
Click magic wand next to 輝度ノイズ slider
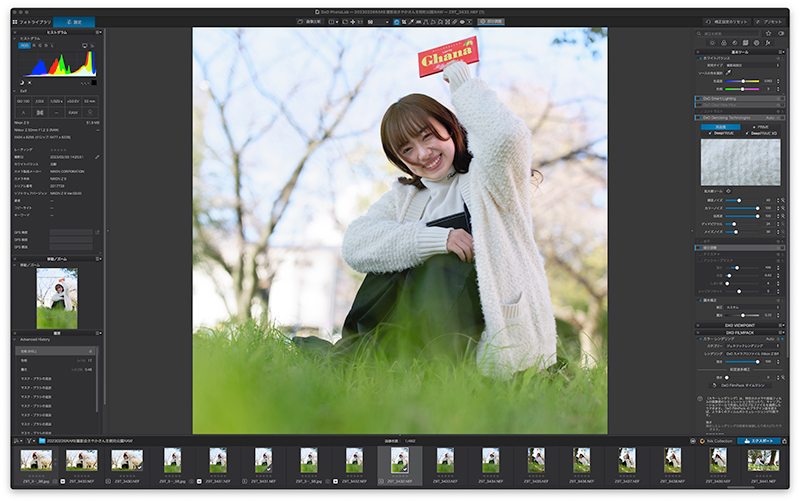tap(783, 200)
